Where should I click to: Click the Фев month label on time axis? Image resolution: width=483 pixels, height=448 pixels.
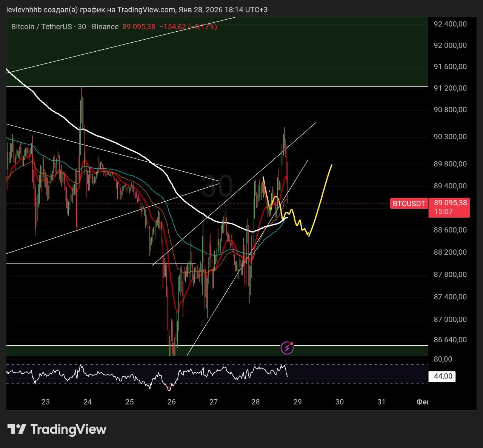pyautogui.click(x=422, y=402)
